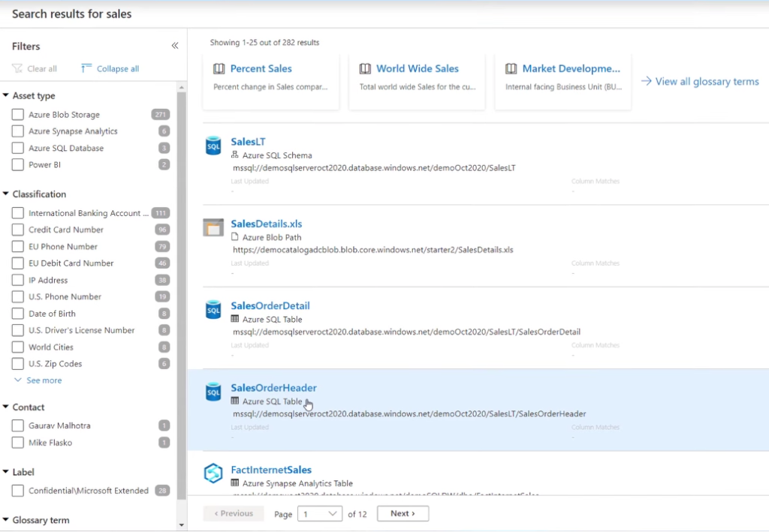Click the schema icon next to Azure SQL Schema

235,155
